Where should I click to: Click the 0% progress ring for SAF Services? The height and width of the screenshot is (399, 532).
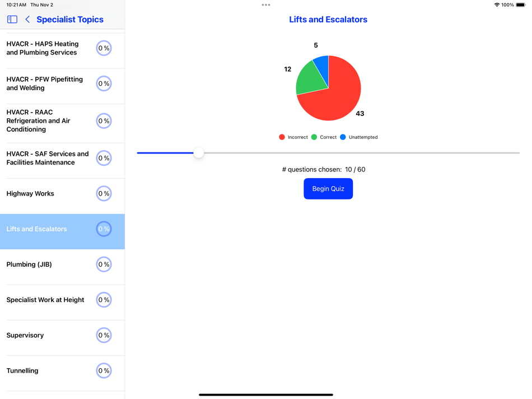104,158
